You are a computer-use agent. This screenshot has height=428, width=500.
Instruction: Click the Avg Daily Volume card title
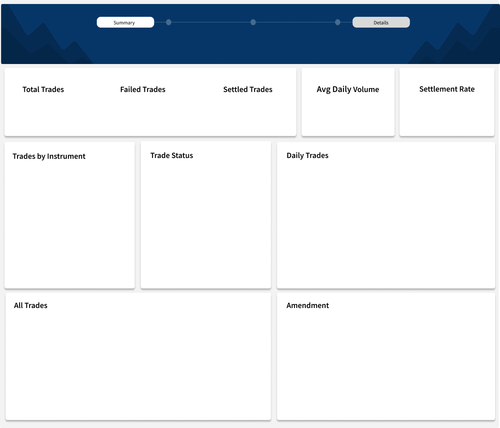tap(348, 89)
